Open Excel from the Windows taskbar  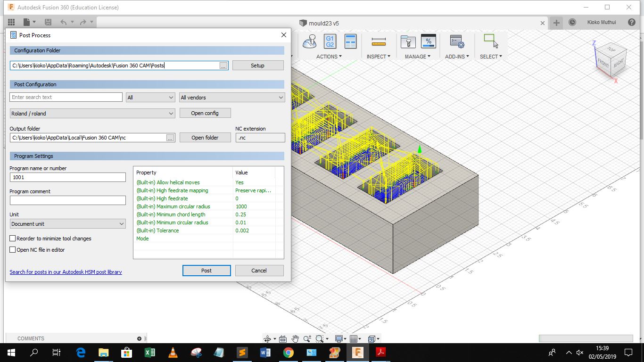(x=149, y=352)
